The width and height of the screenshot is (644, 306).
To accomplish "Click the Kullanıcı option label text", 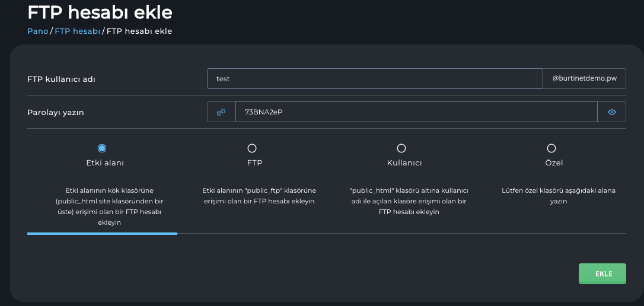I will (404, 162).
